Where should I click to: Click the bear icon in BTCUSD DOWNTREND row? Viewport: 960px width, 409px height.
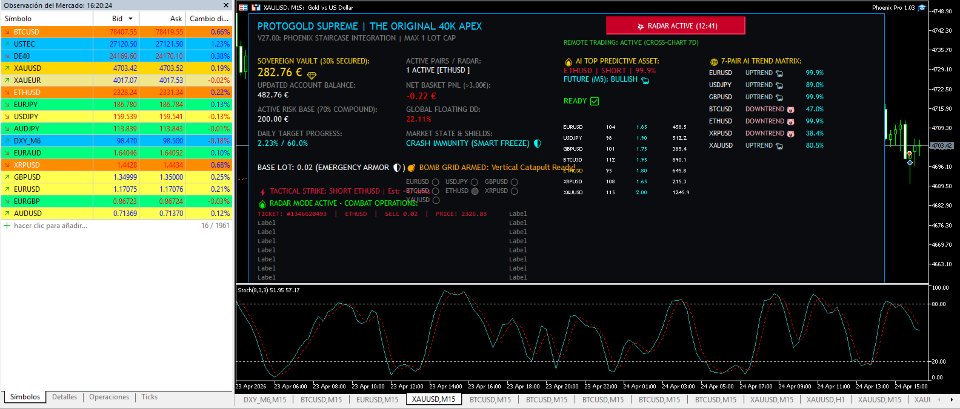[790, 109]
